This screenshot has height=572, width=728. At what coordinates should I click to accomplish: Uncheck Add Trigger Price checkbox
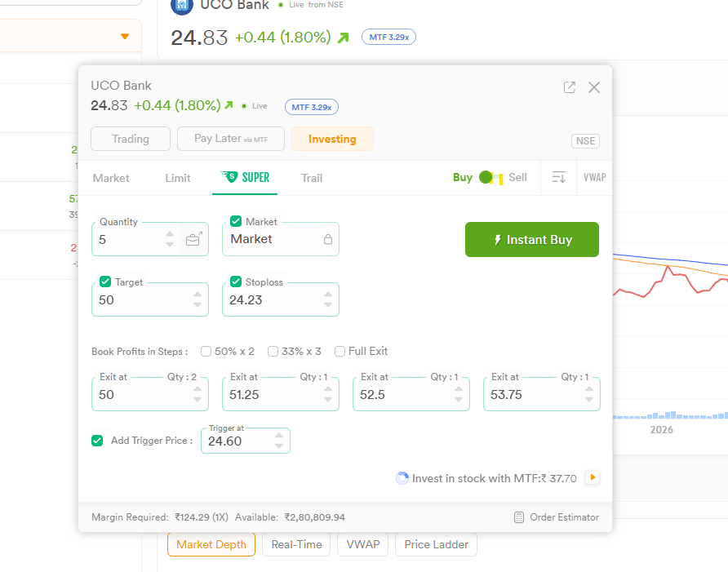coord(97,441)
